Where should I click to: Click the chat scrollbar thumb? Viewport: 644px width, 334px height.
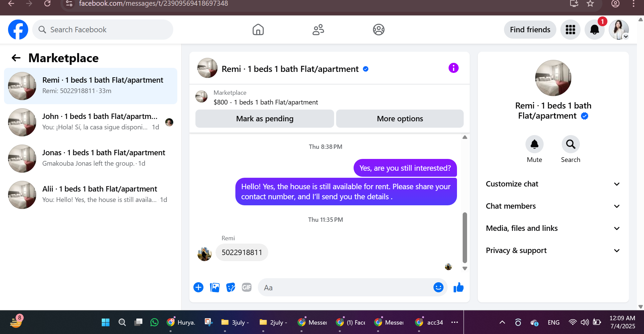pos(465,238)
